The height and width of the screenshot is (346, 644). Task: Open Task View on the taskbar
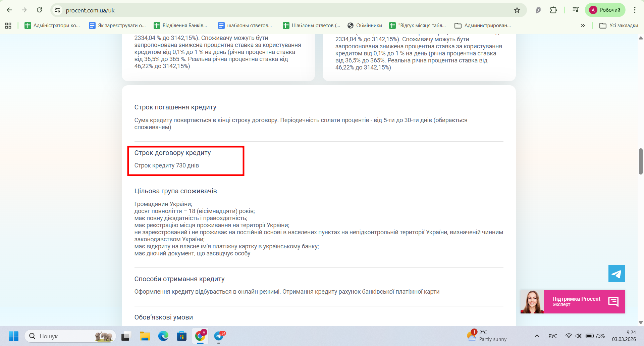tap(126, 336)
